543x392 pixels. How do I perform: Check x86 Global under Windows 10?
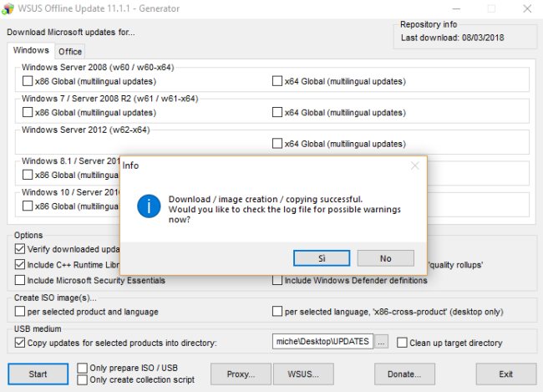coord(28,206)
